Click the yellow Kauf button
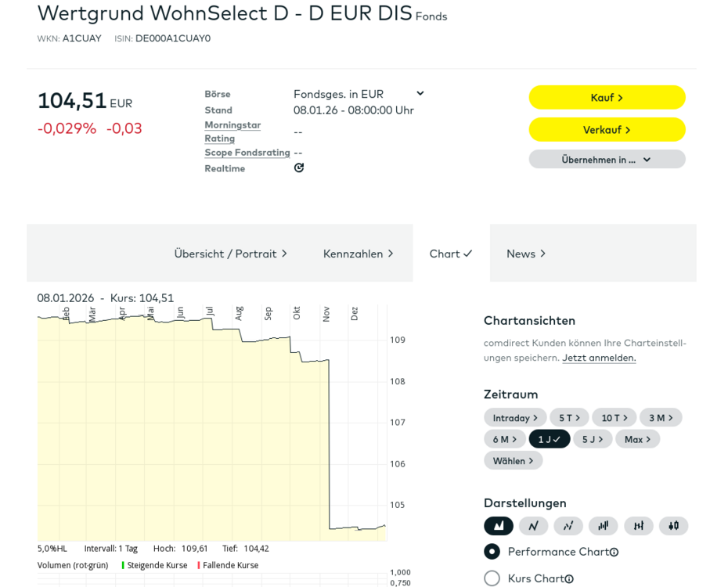 [x=607, y=98]
